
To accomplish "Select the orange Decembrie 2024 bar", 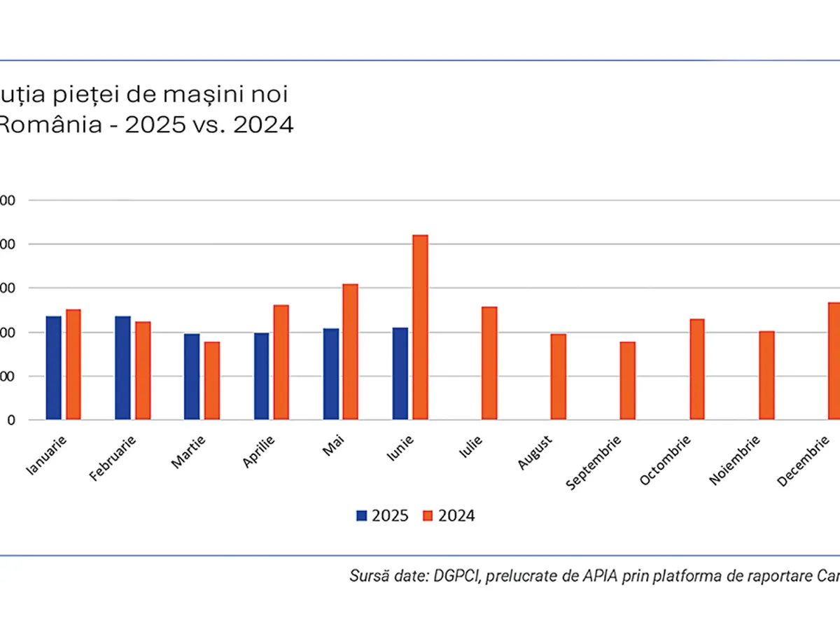I will tap(834, 360).
